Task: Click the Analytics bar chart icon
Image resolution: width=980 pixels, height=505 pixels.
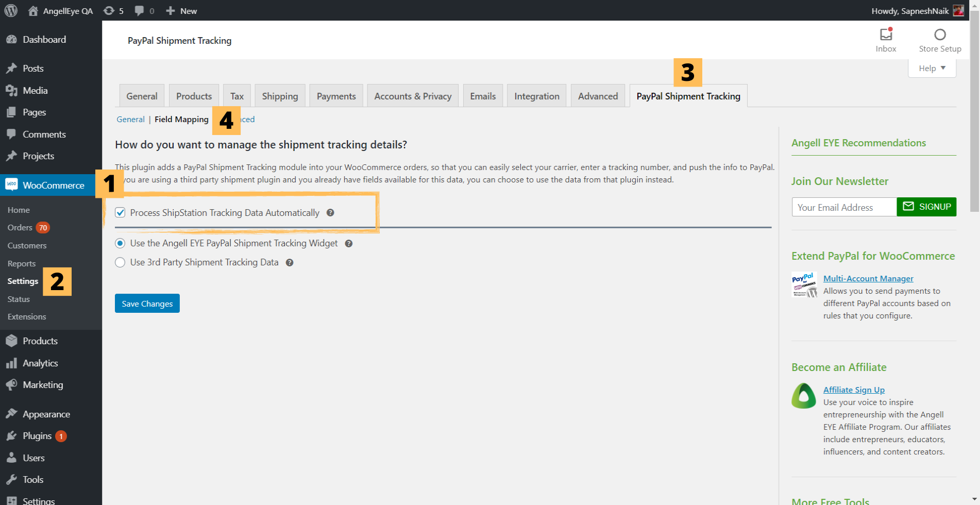Action: pos(11,363)
